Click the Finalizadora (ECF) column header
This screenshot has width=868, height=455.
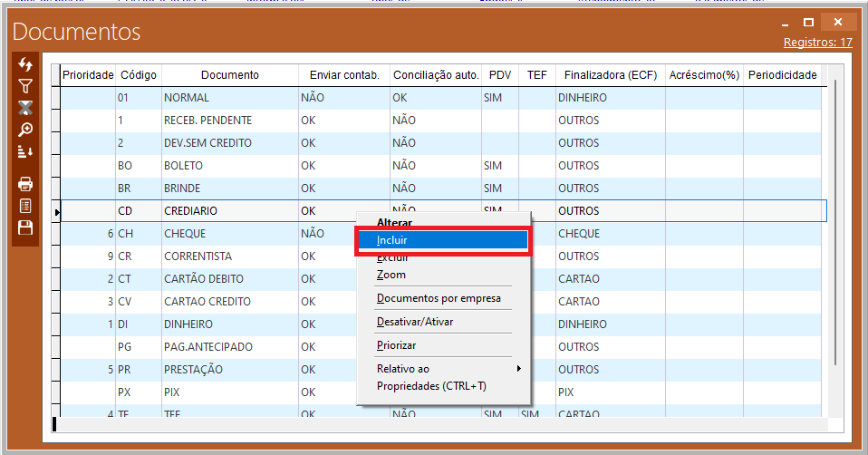point(610,75)
